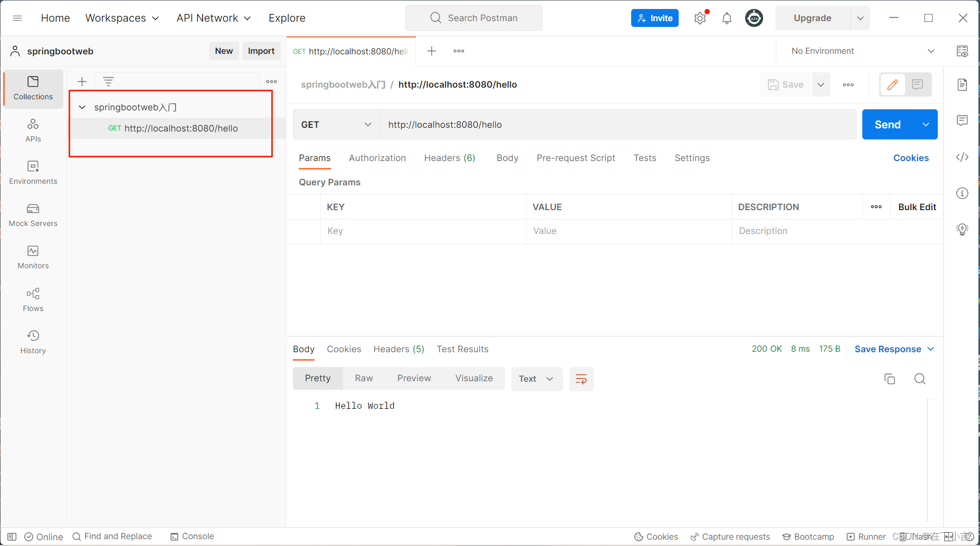Switch to request Headers (6) tab

[x=450, y=158]
